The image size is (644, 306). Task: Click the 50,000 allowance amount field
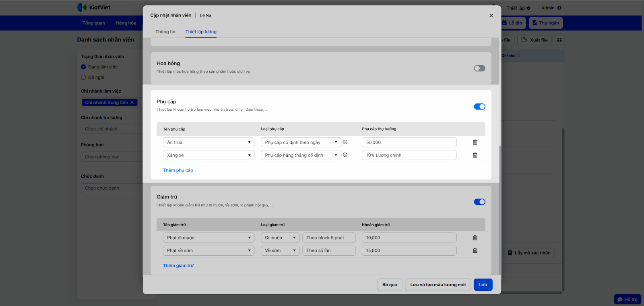pyautogui.click(x=409, y=143)
